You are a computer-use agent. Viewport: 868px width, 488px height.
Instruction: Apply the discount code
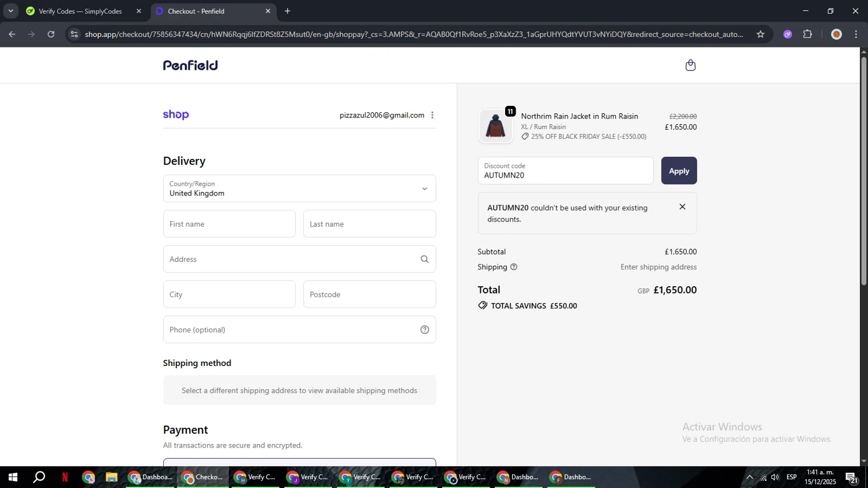pos(679,171)
